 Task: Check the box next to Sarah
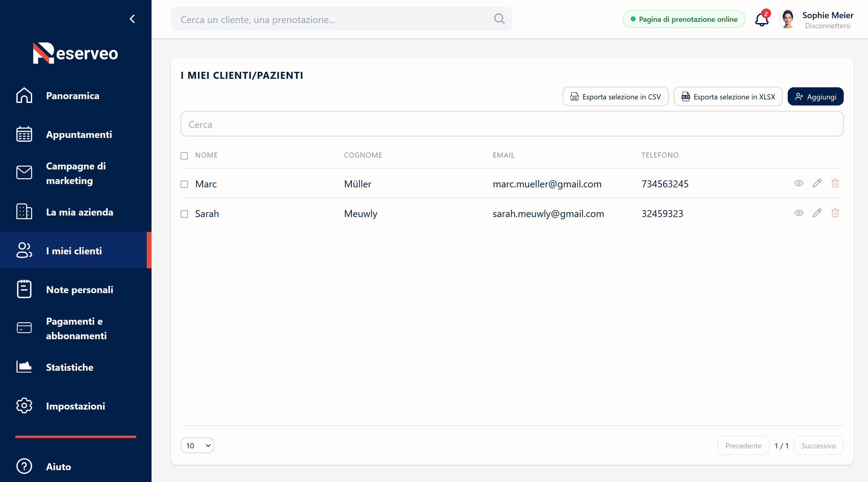pos(184,214)
